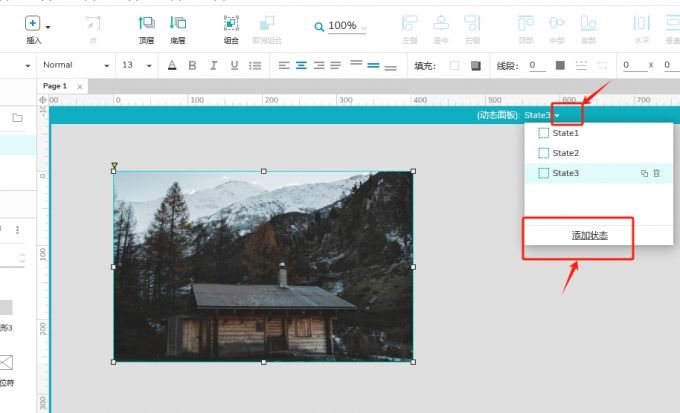Select State1 from the states list
Viewport: 680px width, 413px height.
click(598, 133)
